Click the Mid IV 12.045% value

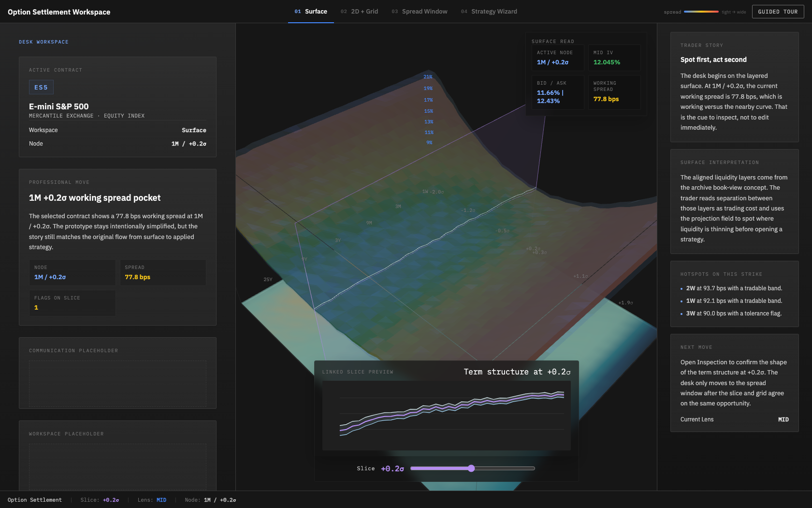pyautogui.click(x=607, y=62)
